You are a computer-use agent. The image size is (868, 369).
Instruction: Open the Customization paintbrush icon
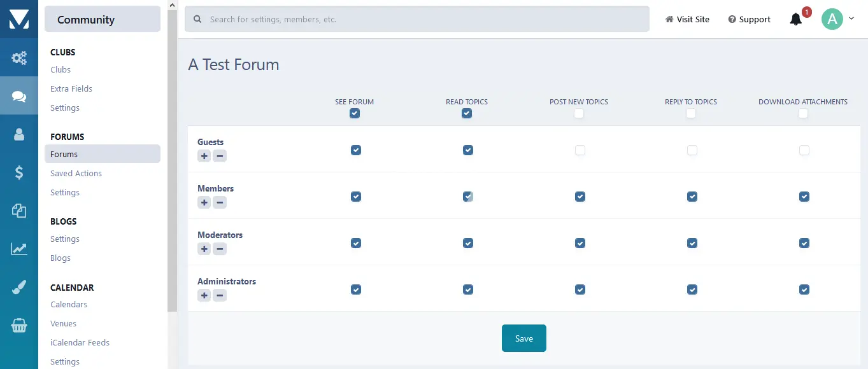pos(19,287)
